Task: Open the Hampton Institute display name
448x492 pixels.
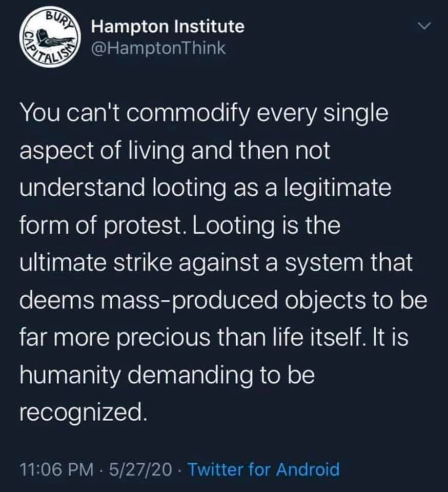Action: (168, 26)
